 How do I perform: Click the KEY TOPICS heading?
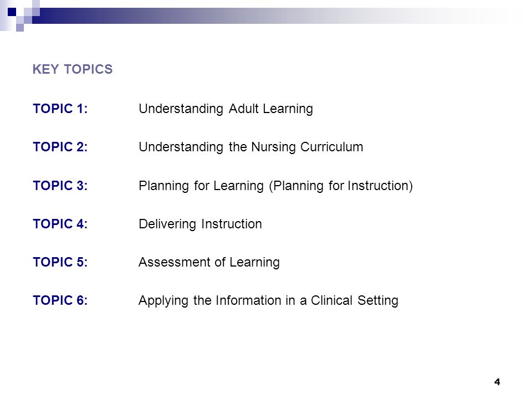73,70
